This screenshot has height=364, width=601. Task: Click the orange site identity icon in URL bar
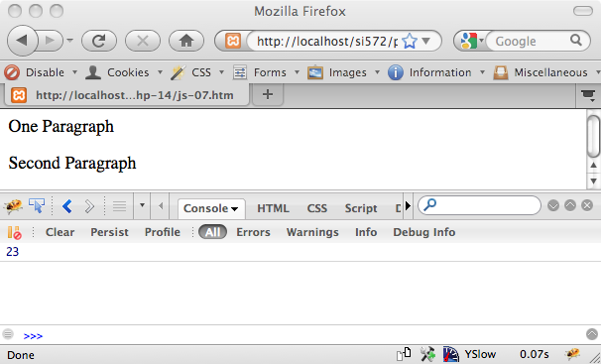(x=233, y=41)
